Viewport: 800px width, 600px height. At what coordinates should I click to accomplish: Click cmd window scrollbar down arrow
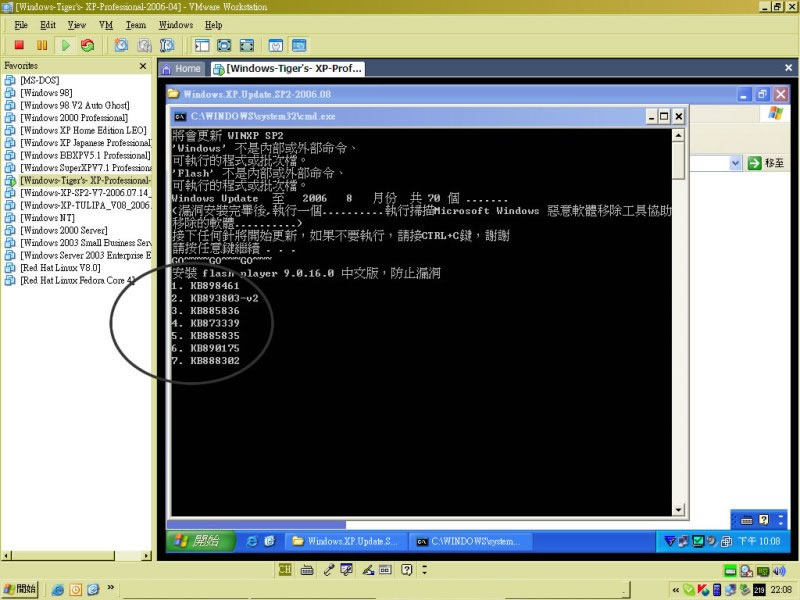click(678, 510)
